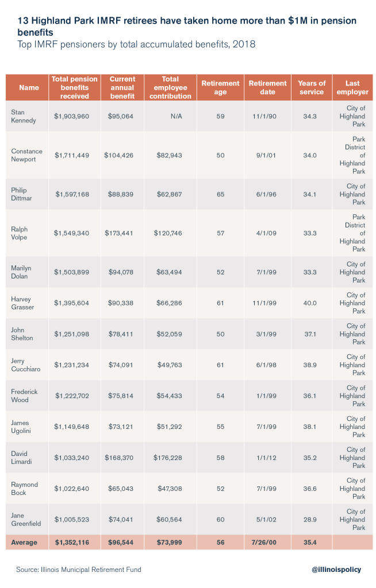Select Harvey Grasser's 40.0 years of service

310,303
